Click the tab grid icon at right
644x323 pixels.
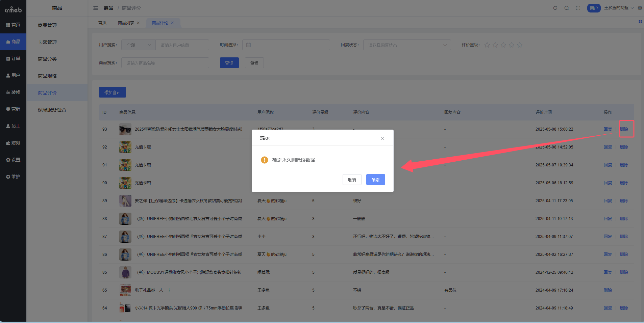click(x=640, y=22)
